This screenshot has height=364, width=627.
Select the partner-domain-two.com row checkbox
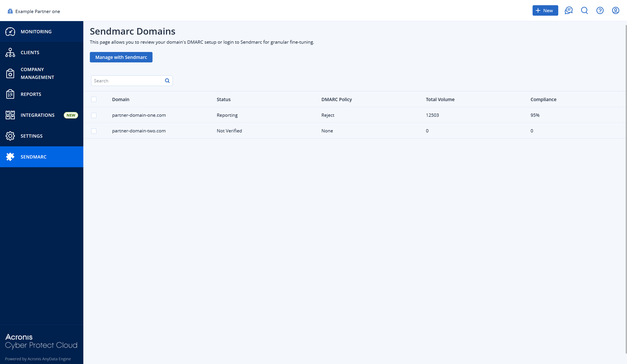94,131
